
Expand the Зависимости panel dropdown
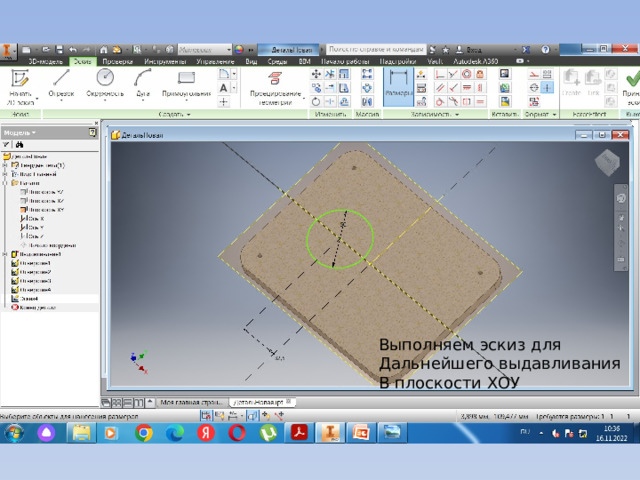[x=435, y=114]
